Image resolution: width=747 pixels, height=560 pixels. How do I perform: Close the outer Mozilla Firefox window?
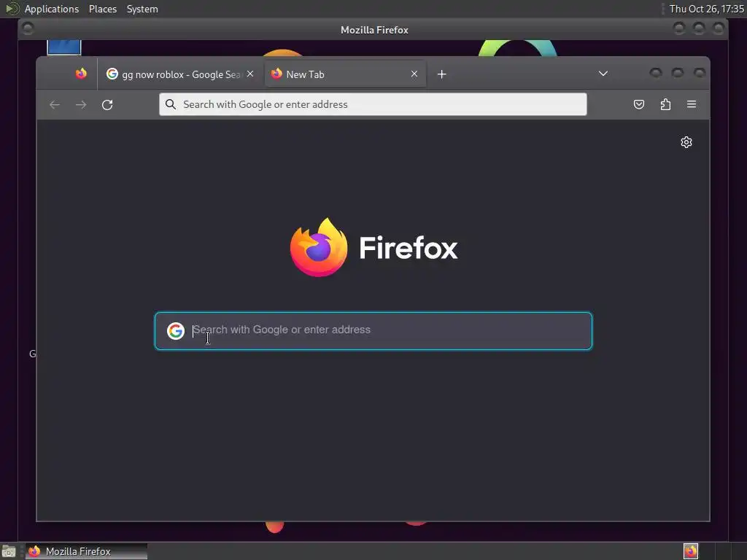click(719, 28)
